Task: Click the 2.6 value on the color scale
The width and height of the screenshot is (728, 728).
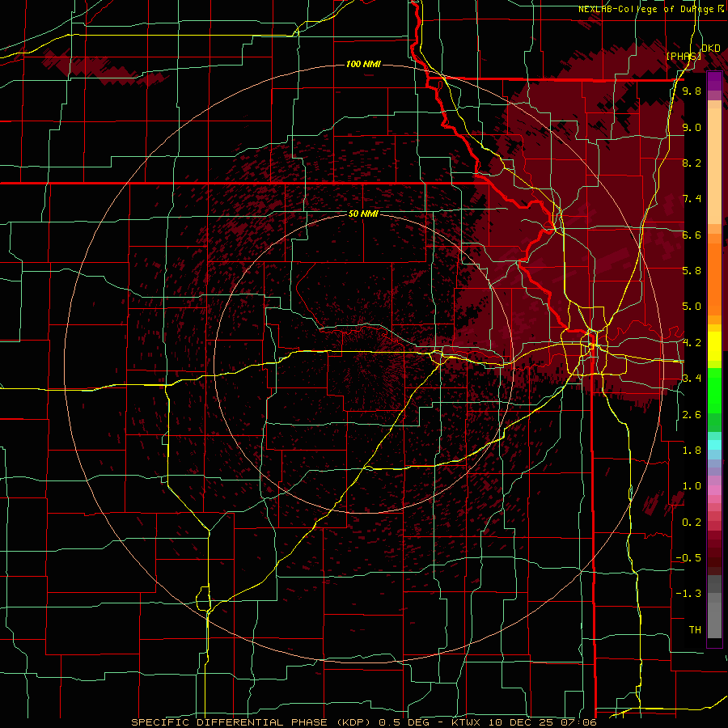Action: (x=692, y=415)
